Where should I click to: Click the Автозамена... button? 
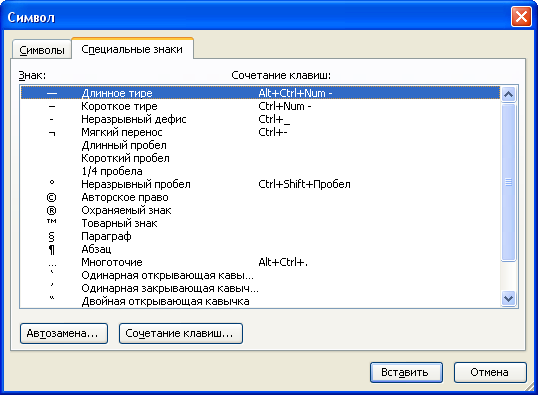64,333
